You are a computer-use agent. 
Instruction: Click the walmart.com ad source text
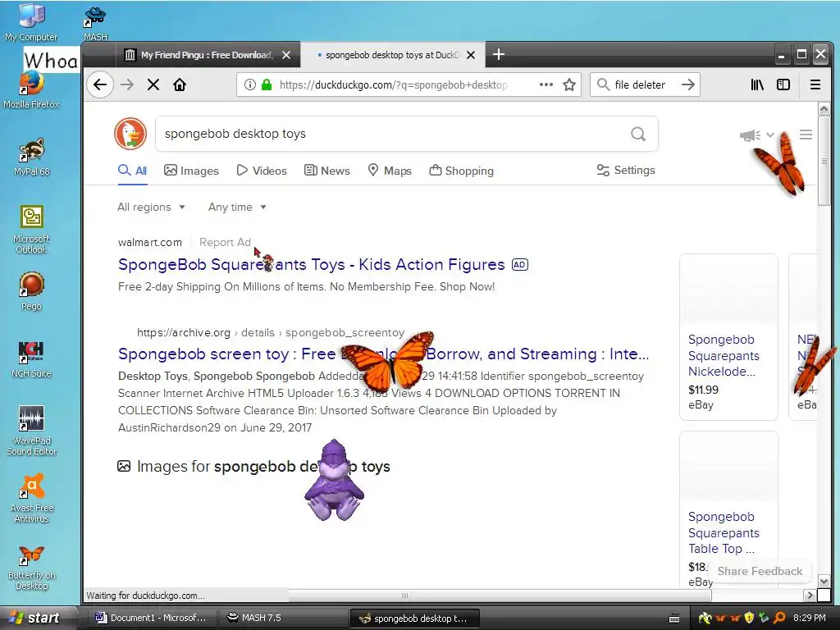pyautogui.click(x=150, y=242)
